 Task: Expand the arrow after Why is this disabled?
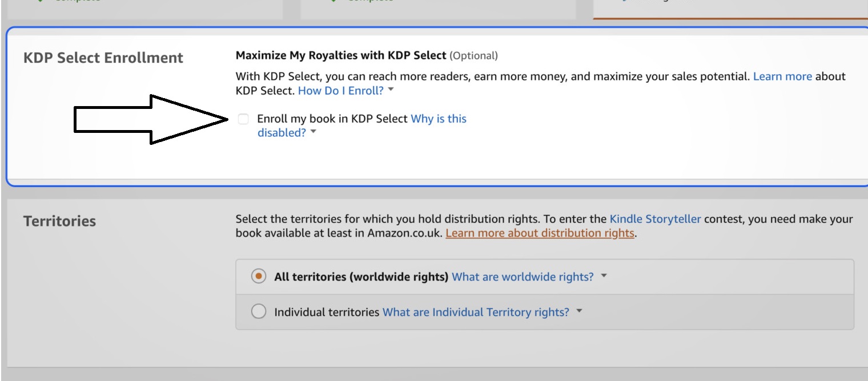coord(314,132)
